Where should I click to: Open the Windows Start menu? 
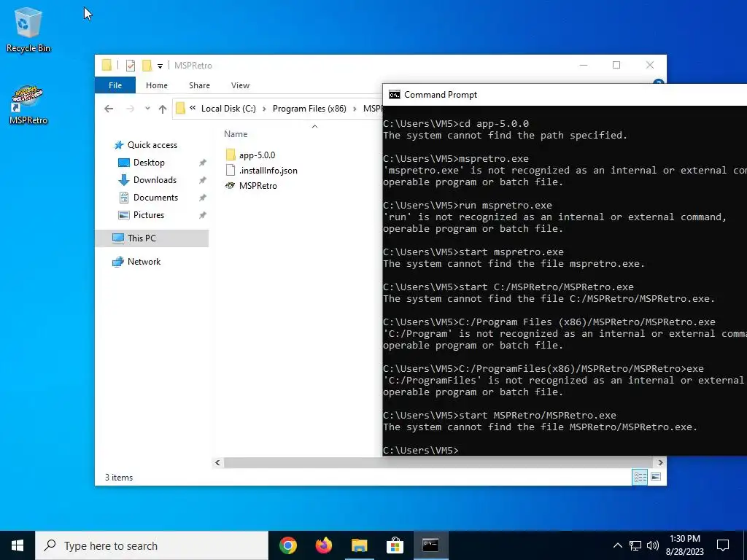point(18,545)
